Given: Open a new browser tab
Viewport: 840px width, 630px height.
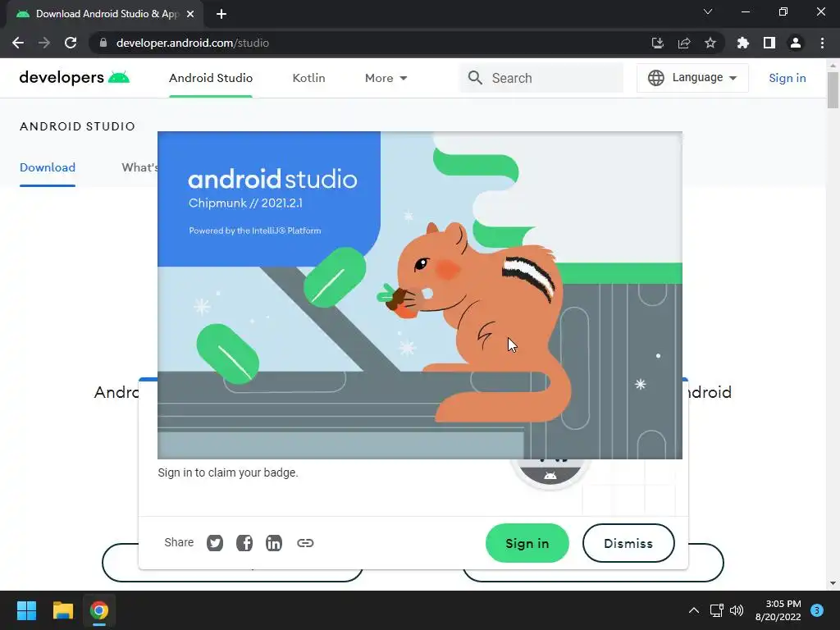Looking at the screenshot, I should tap(221, 14).
